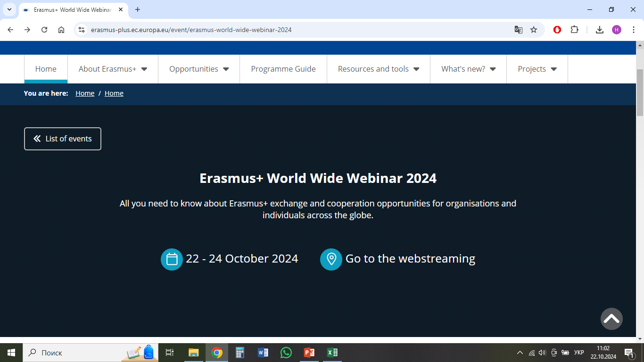Open Excel from the Windows taskbar
Viewport: 644px width, 362px height.
point(332,353)
